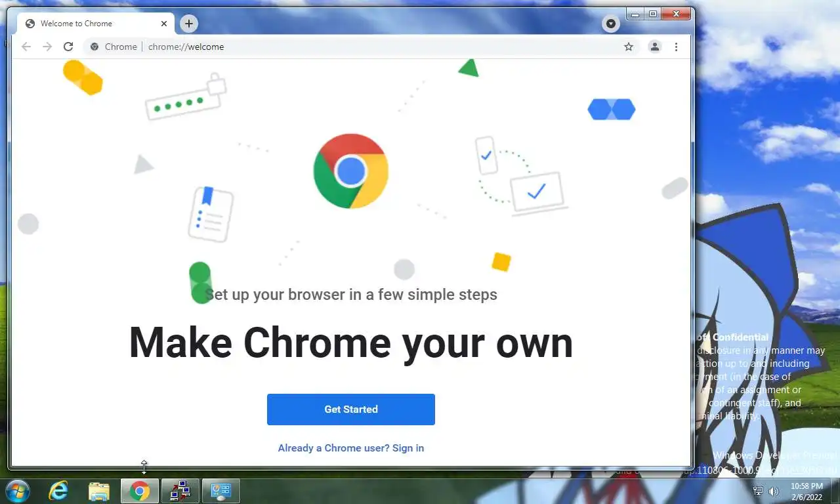Open the control panel monitor taskbar icon

(220, 490)
